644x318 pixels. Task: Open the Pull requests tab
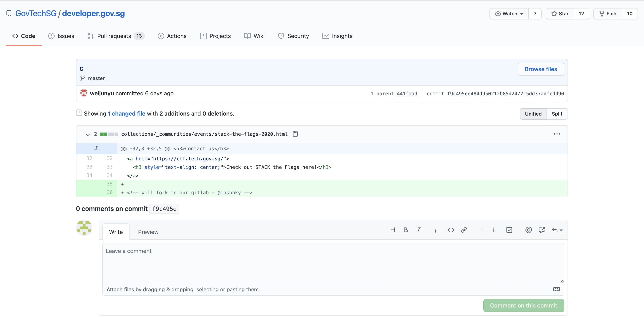coord(116,36)
